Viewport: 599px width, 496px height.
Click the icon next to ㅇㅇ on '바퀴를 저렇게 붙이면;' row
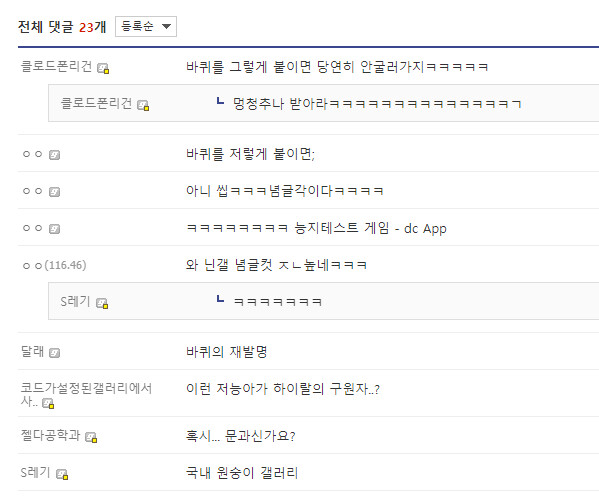point(54,155)
